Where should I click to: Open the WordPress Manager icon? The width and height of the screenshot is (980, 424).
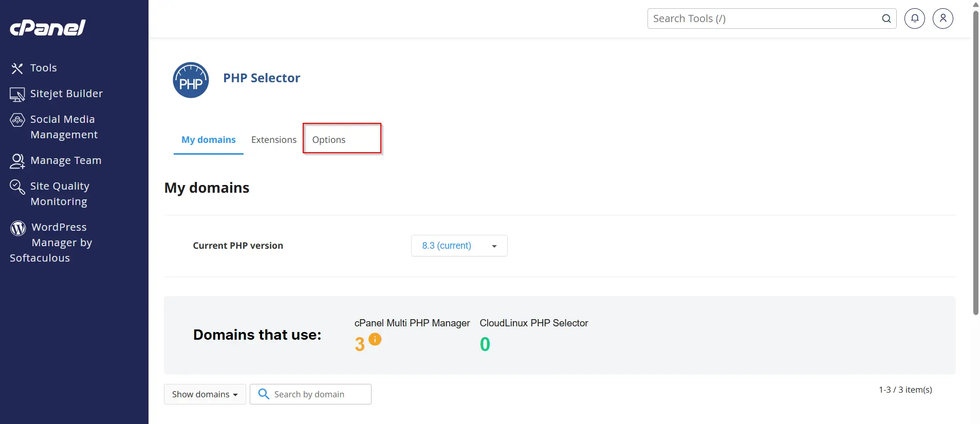tap(18, 228)
